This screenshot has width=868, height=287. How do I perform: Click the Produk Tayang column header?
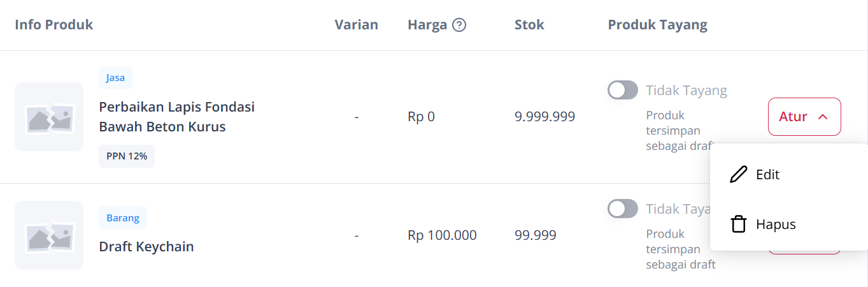(657, 25)
